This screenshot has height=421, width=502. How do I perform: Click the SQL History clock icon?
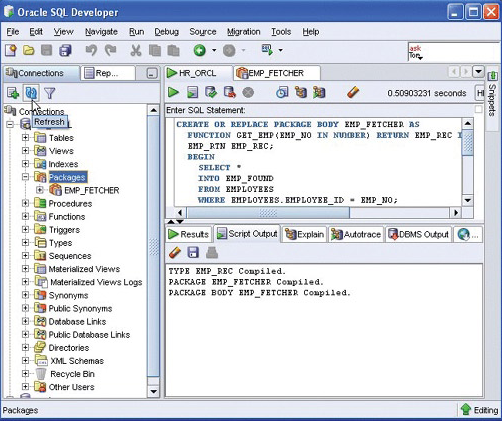tap(282, 92)
